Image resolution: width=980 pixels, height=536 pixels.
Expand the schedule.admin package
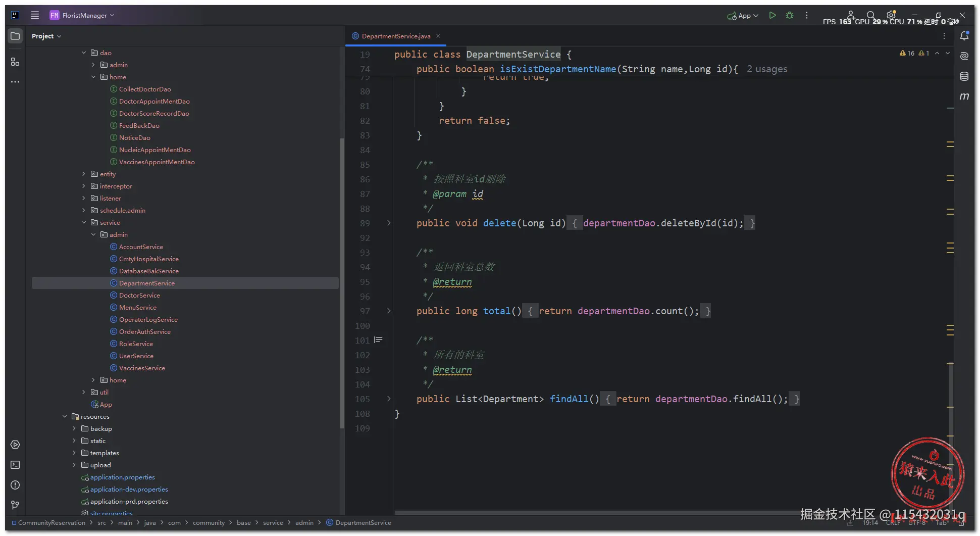(84, 210)
